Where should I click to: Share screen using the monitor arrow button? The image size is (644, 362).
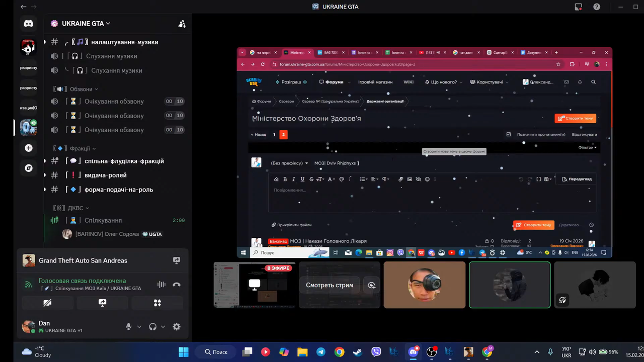click(x=103, y=303)
